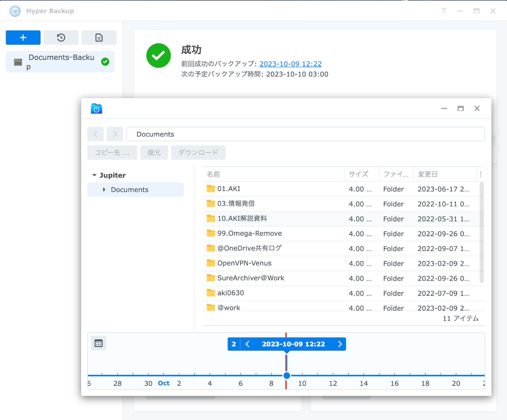Open the column options three-dot menu
The image size is (507, 420).
(x=480, y=174)
